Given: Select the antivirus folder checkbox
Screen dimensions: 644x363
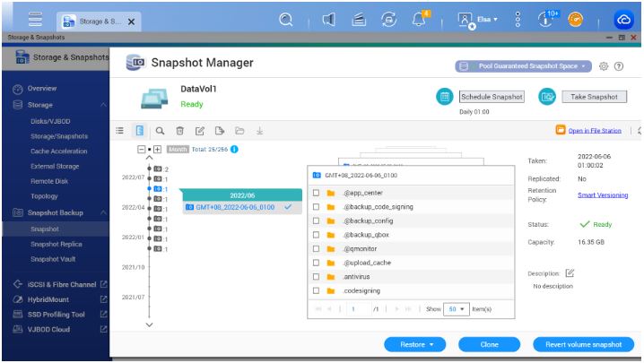Looking at the screenshot, I should (x=317, y=276).
